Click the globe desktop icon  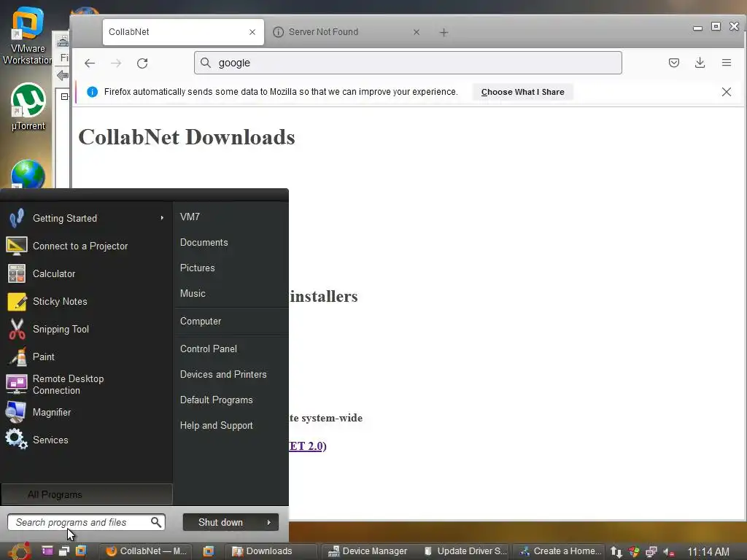[28, 174]
